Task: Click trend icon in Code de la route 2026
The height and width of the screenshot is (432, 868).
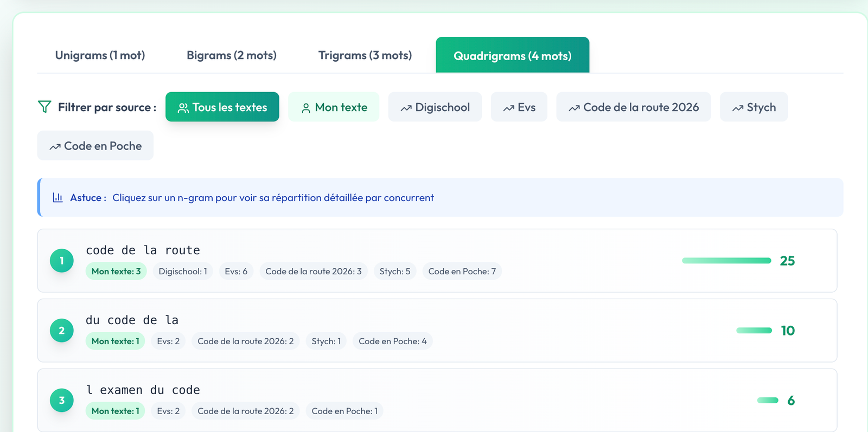Action: (574, 108)
